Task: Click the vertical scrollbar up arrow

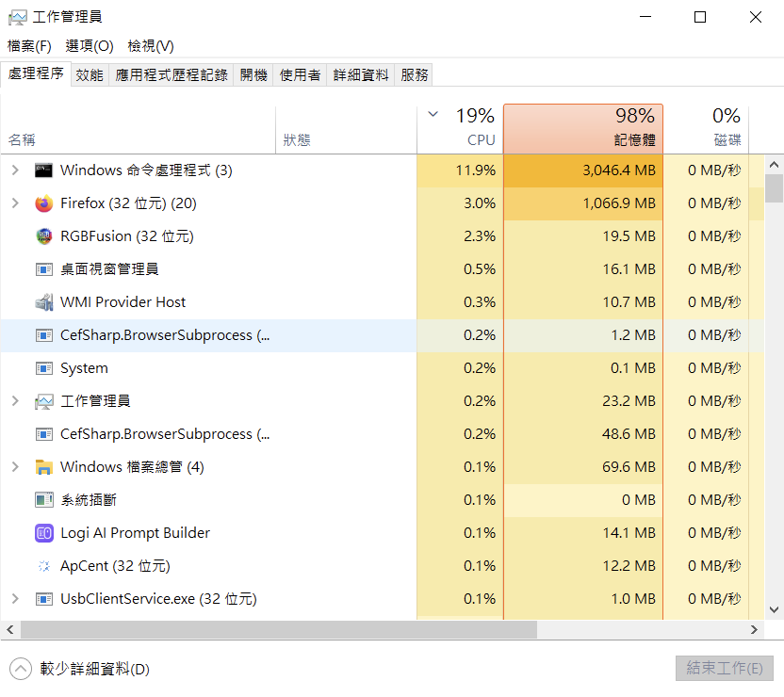Action: 774,165
